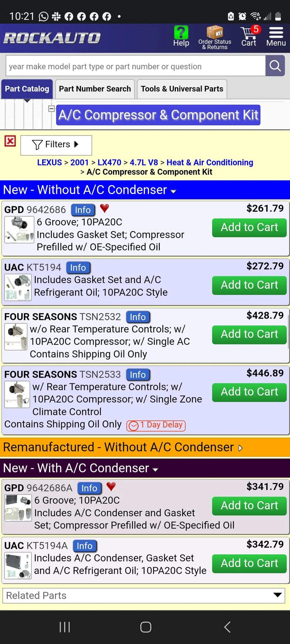290x644 pixels.
Task: Expand Remanufactured - Without A/C Condenser section
Action: click(240, 448)
